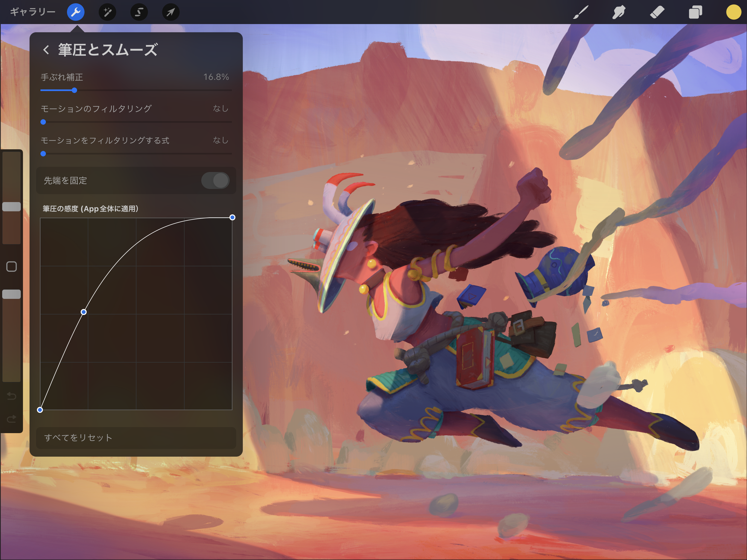Activate the Selection S-shaped tool
The height and width of the screenshot is (560, 747).
[x=139, y=12]
